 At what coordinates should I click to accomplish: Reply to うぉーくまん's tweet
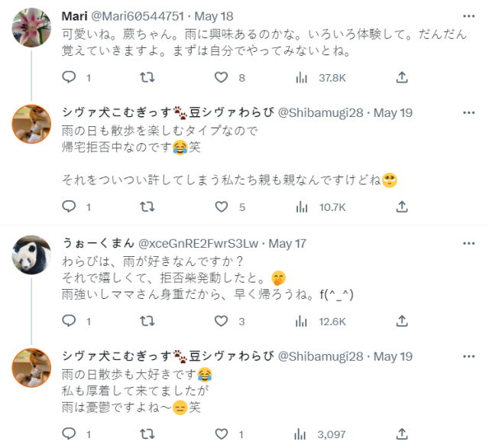point(69,321)
